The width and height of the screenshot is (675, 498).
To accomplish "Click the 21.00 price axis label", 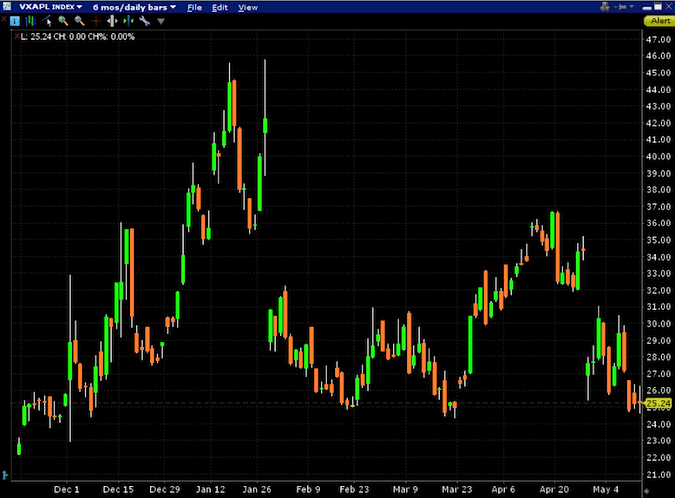I will click(658, 474).
